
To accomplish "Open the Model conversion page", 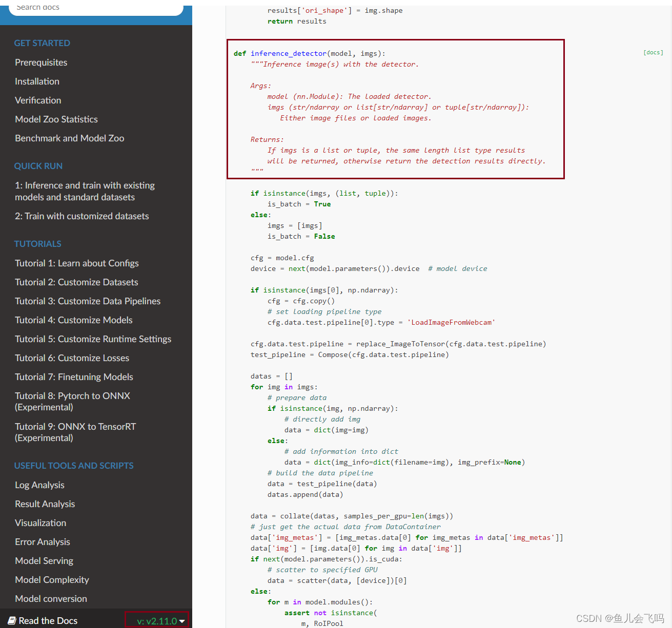I will point(51,598).
